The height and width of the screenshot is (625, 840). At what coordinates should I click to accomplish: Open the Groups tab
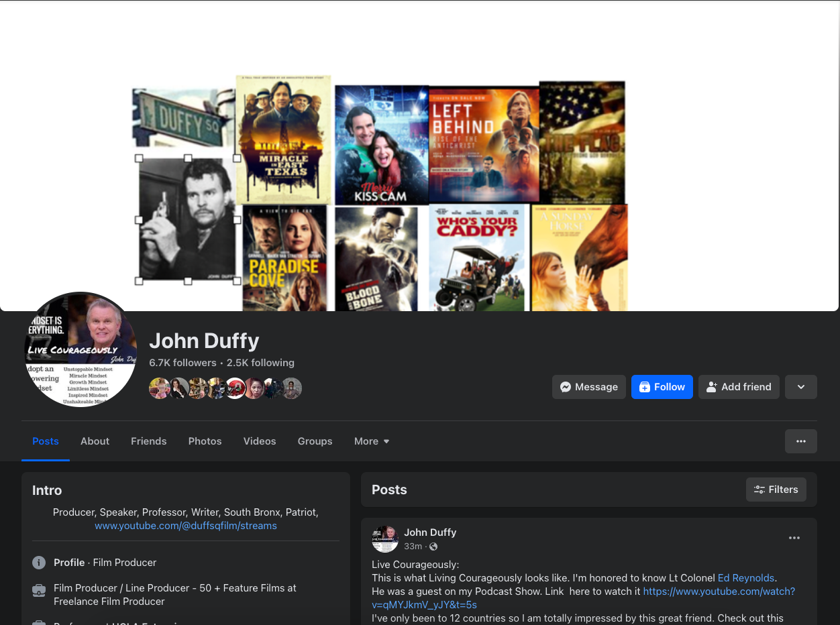(x=315, y=441)
